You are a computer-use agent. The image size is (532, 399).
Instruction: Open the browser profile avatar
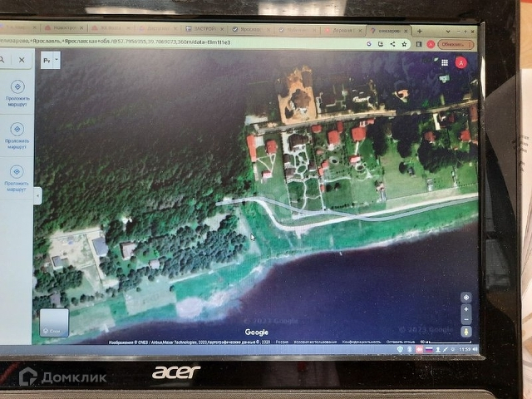431,44
